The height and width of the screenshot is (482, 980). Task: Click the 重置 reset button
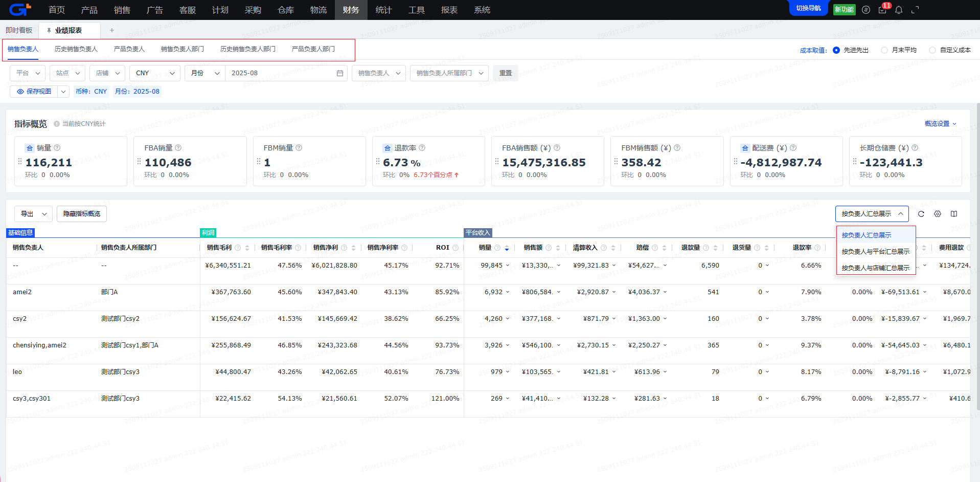506,73
